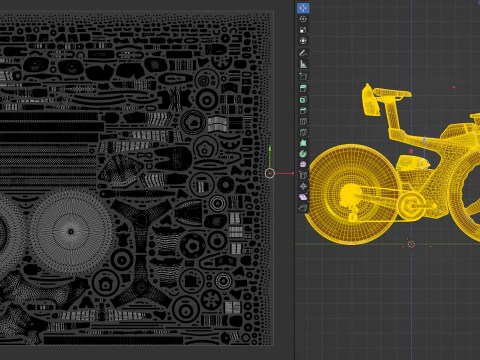
Task: Click the 3D cursor in the viewport
Action: (411, 244)
